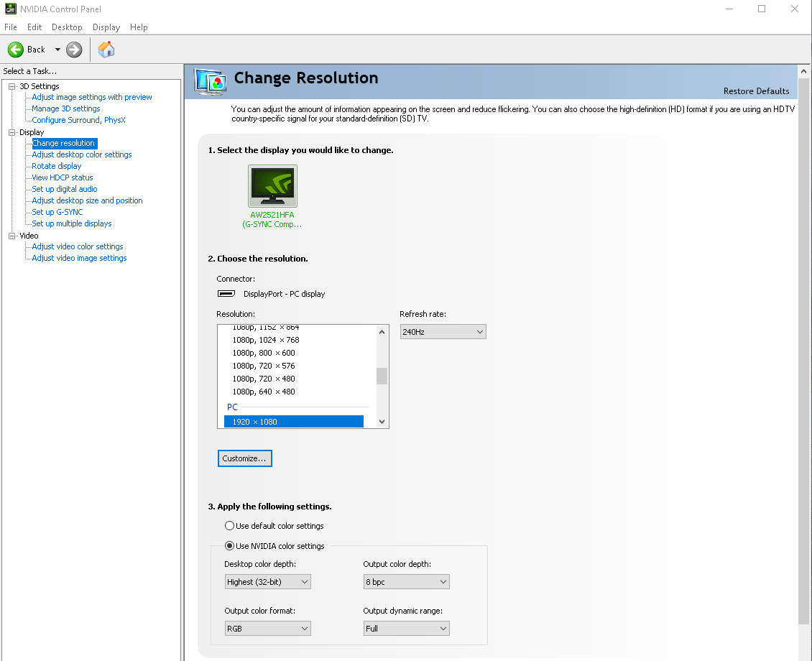The height and width of the screenshot is (661, 812).
Task: Click main panel scroll up arrow
Action: click(x=803, y=71)
